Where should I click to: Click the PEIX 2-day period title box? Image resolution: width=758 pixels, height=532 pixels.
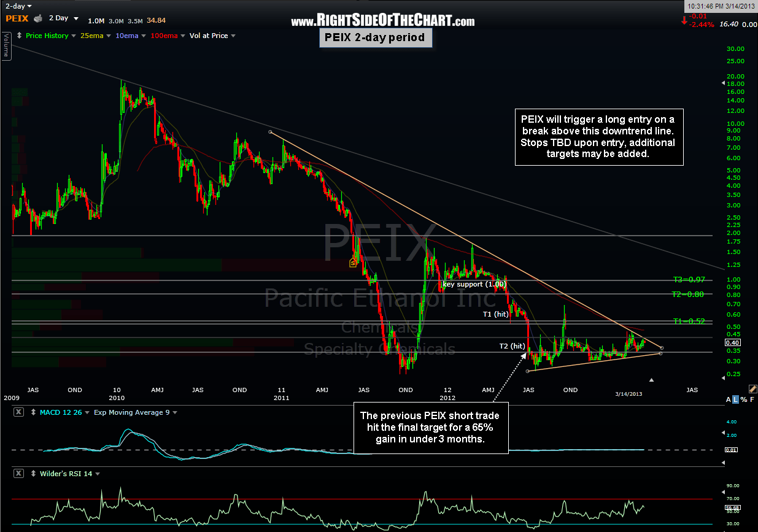coord(376,39)
